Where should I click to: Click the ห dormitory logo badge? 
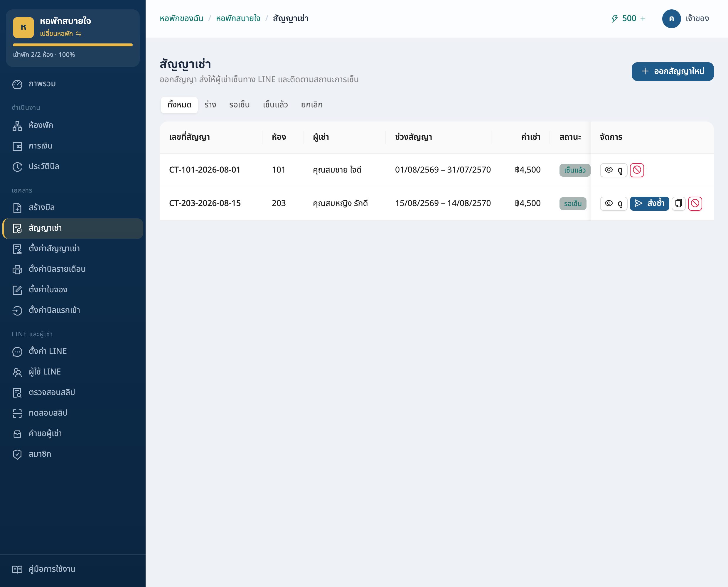23,27
